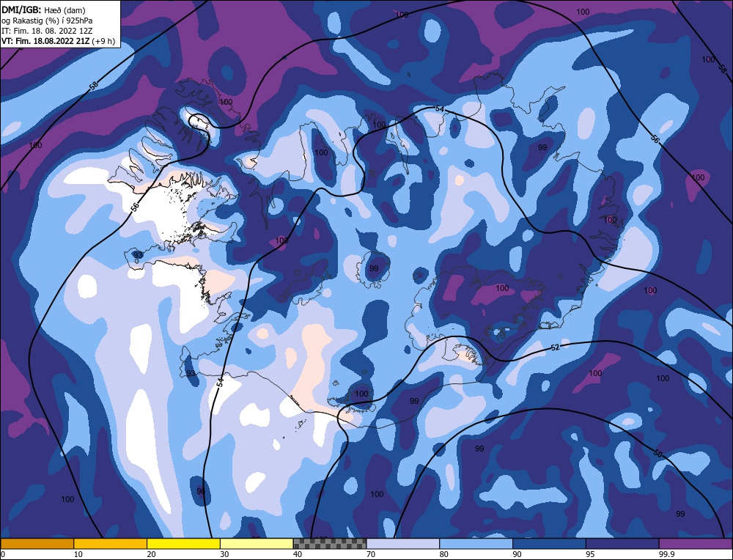Click the dark orange 0–10 legend swatch
The image size is (733, 560).
click(x=37, y=543)
